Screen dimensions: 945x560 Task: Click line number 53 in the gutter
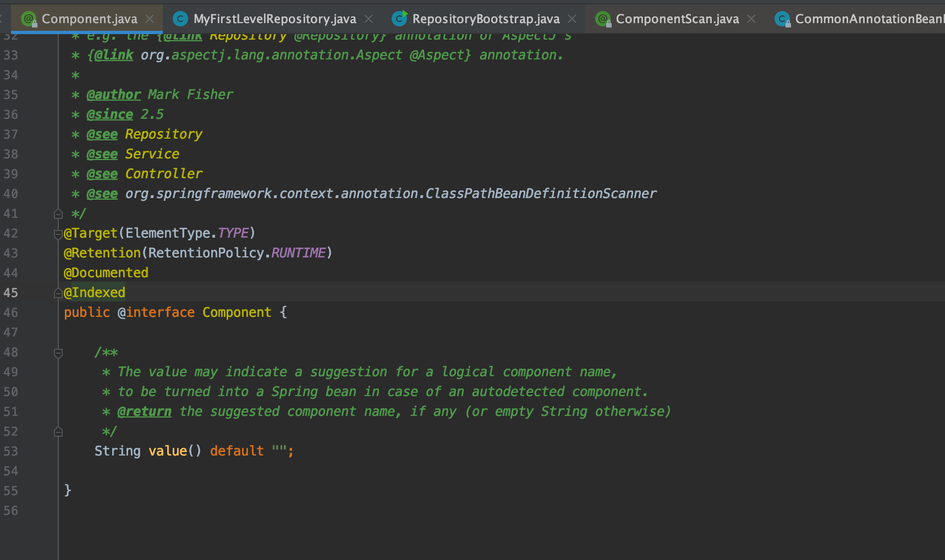pos(11,451)
